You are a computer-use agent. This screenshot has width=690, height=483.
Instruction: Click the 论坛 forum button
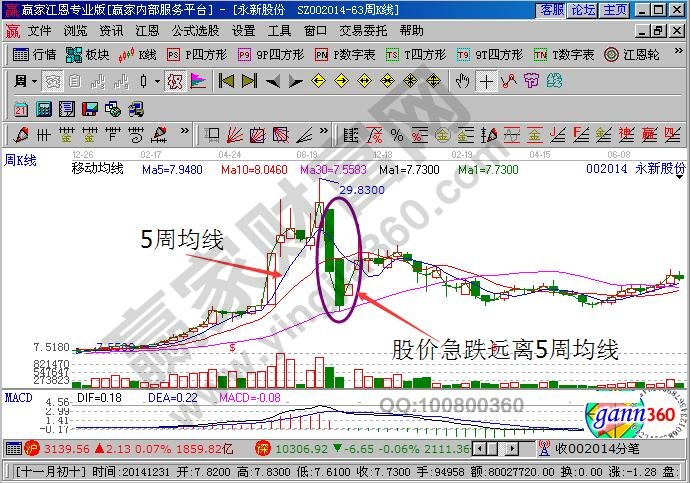point(583,10)
